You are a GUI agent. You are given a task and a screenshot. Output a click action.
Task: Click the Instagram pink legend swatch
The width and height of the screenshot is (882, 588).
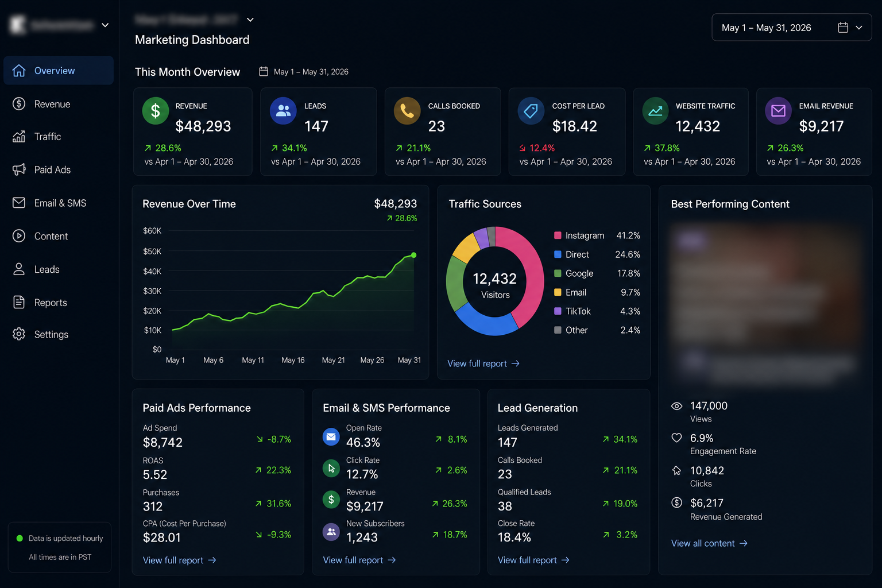(558, 235)
